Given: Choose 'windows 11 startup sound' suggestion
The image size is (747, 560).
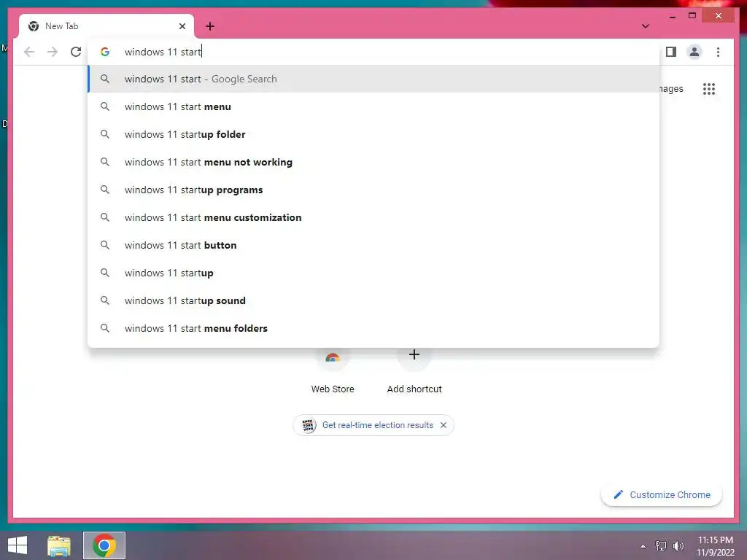Looking at the screenshot, I should pos(373,300).
